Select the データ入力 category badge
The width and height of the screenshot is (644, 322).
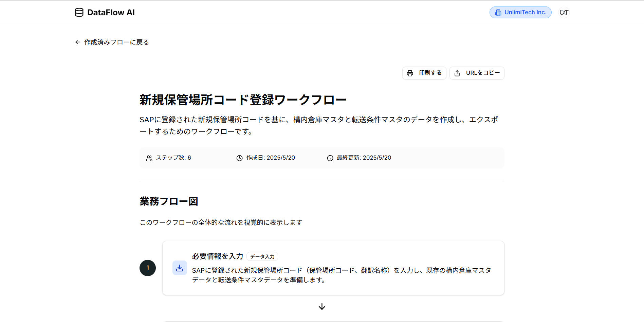262,256
